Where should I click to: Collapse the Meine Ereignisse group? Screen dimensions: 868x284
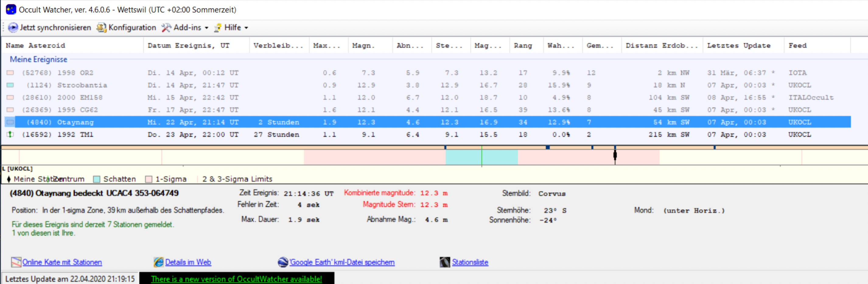point(38,60)
